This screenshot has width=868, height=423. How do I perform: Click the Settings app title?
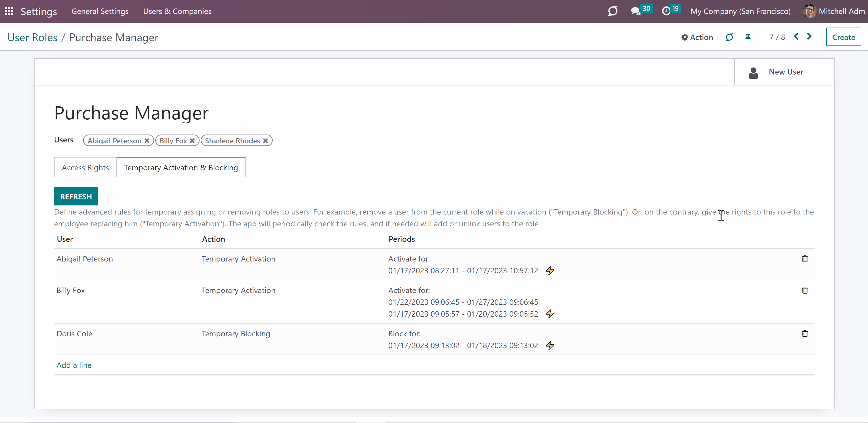tap(39, 12)
